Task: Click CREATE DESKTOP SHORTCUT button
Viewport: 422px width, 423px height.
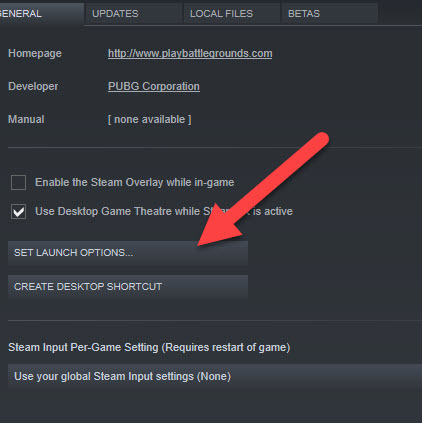Action: [x=128, y=287]
